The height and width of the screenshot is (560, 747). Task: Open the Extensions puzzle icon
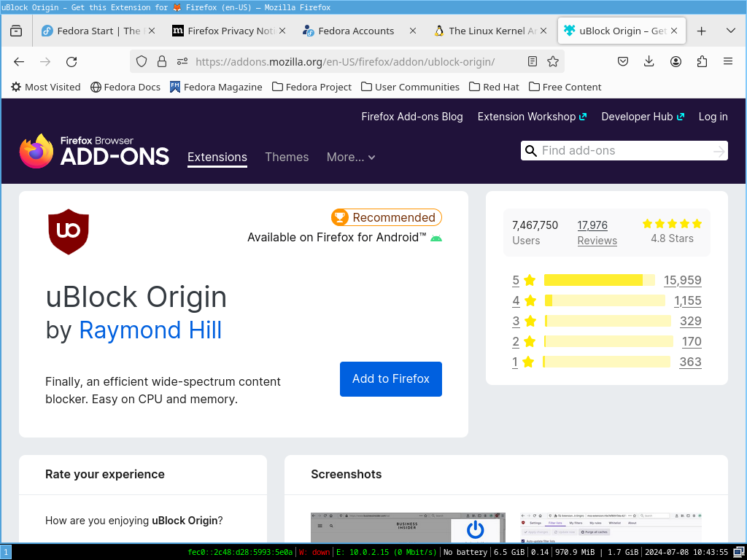coord(702,61)
